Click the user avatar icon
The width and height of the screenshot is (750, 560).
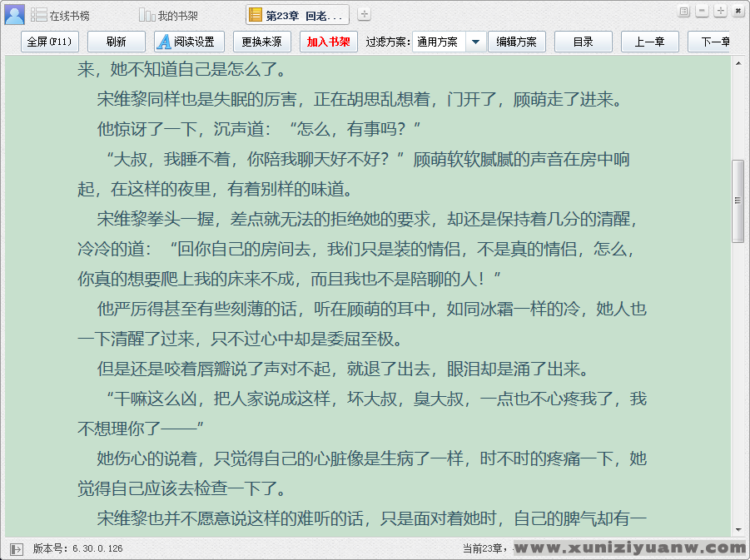[x=14, y=14]
